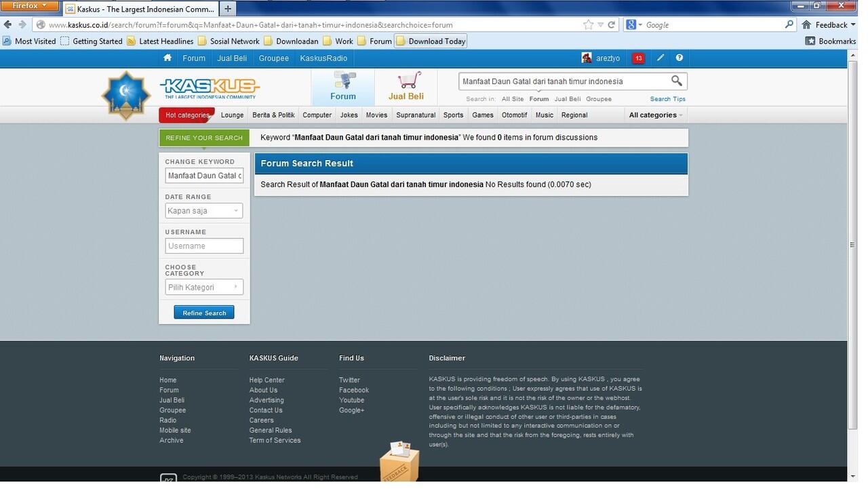868x491 pixels.
Task: Open the Supranatural category
Action: [x=416, y=115]
